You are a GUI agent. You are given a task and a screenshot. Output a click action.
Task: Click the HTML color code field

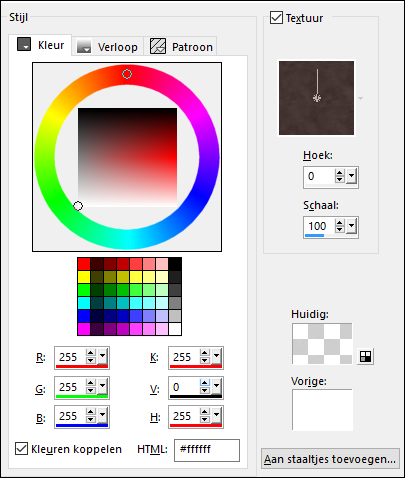(207, 450)
